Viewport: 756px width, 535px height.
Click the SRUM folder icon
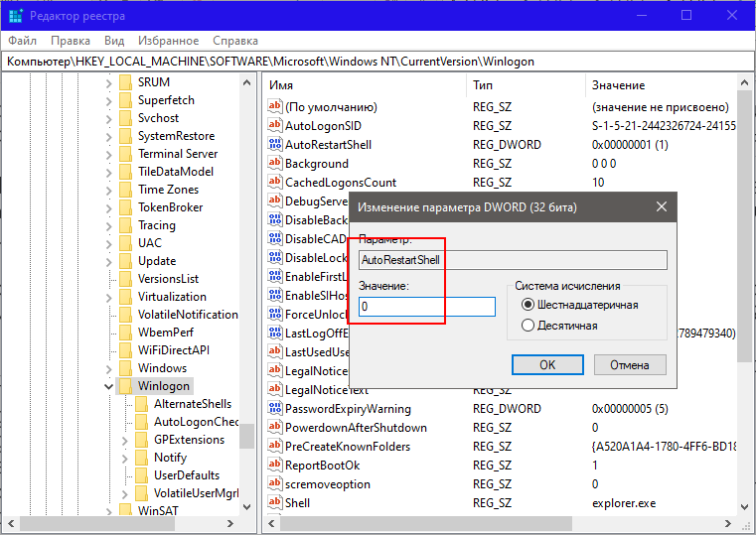click(x=125, y=82)
